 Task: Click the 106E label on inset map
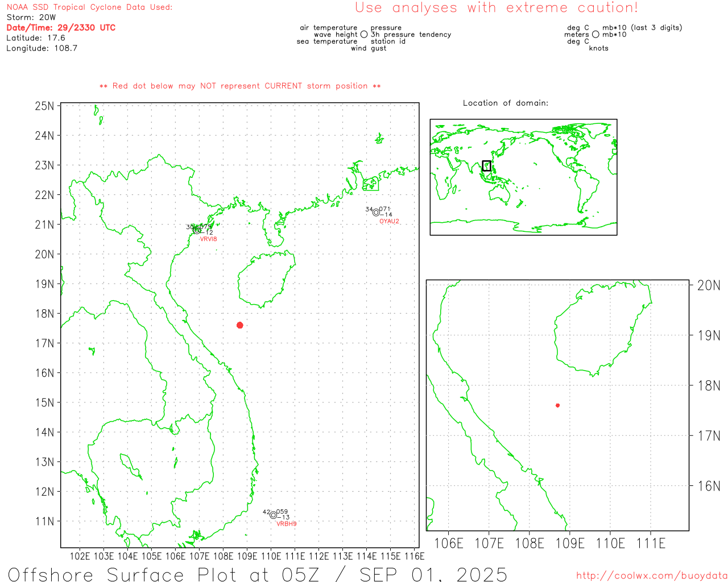point(449,544)
